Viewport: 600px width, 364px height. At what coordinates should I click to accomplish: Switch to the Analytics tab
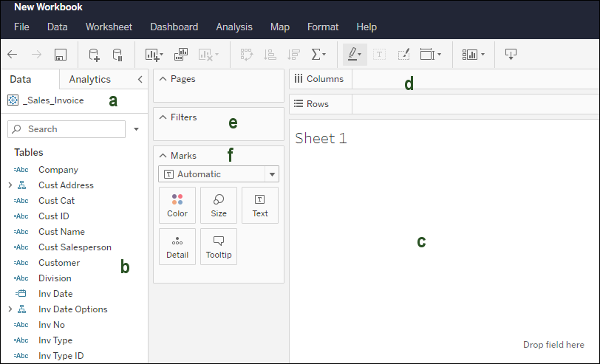[x=89, y=79]
